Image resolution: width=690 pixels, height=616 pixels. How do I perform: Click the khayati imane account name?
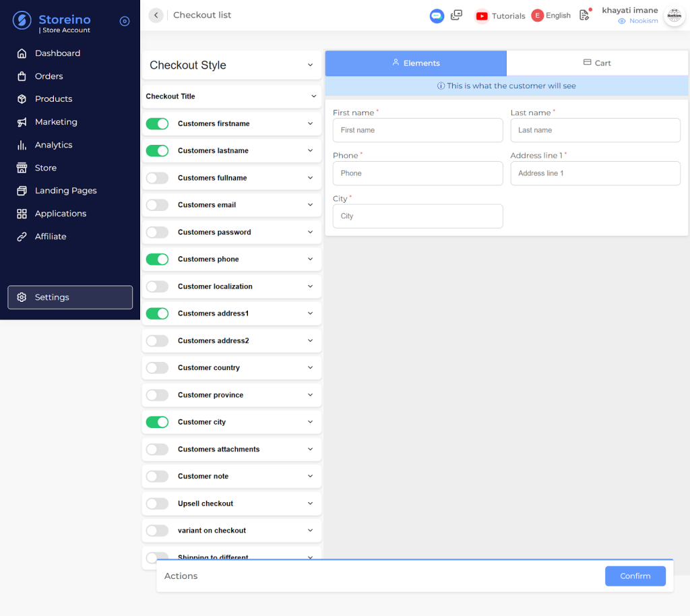[630, 10]
